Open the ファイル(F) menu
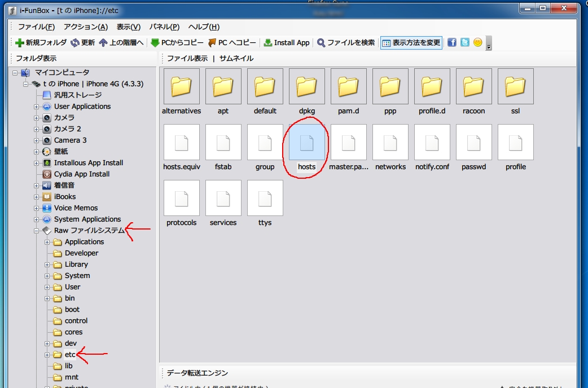The image size is (588, 388). pyautogui.click(x=36, y=27)
